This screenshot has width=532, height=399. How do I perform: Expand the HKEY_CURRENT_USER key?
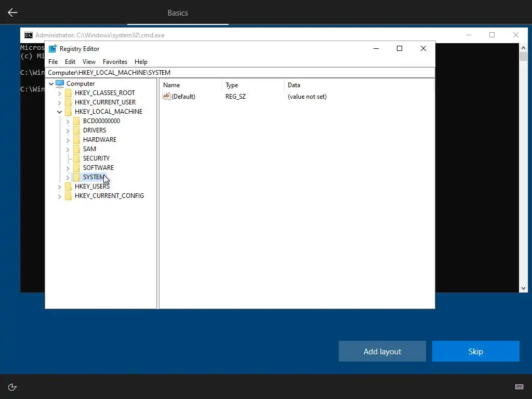(60, 102)
